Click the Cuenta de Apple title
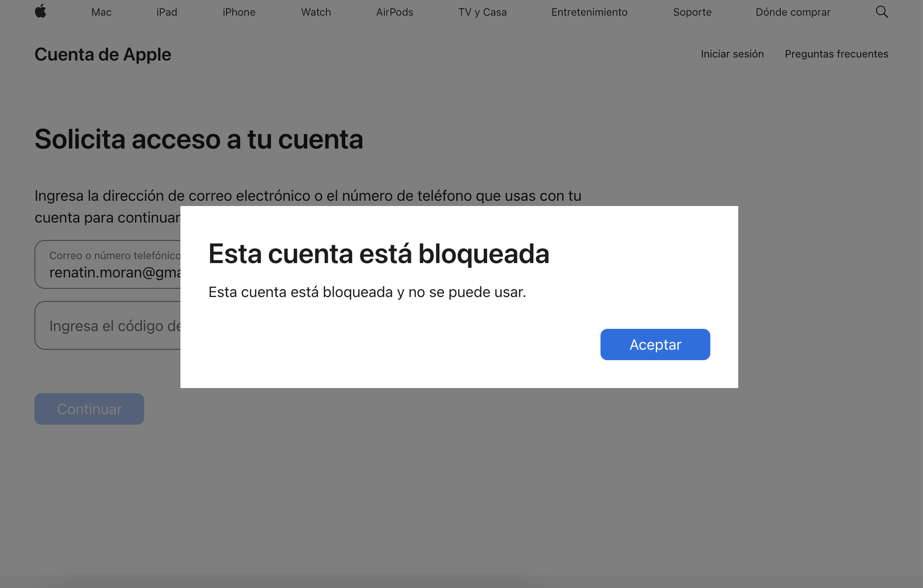 (x=103, y=54)
